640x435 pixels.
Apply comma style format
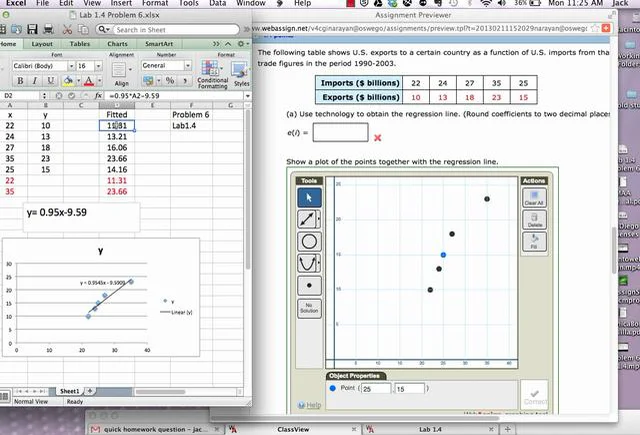[185, 80]
